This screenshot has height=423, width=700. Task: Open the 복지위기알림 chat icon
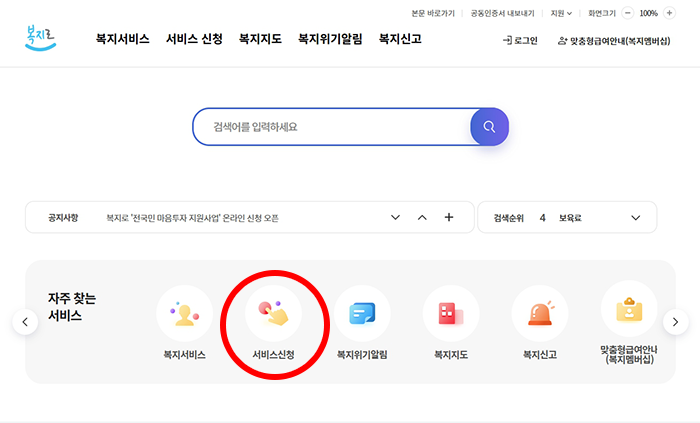coord(362,313)
